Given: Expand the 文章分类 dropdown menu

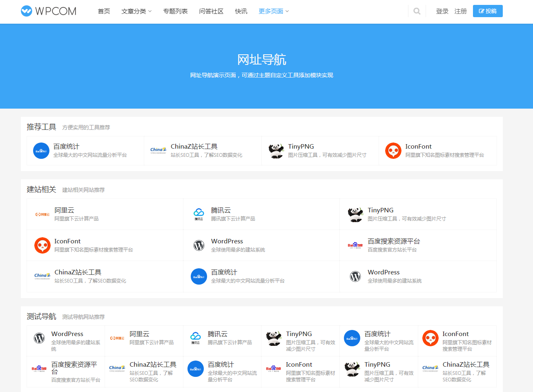Looking at the screenshot, I should coord(136,11).
